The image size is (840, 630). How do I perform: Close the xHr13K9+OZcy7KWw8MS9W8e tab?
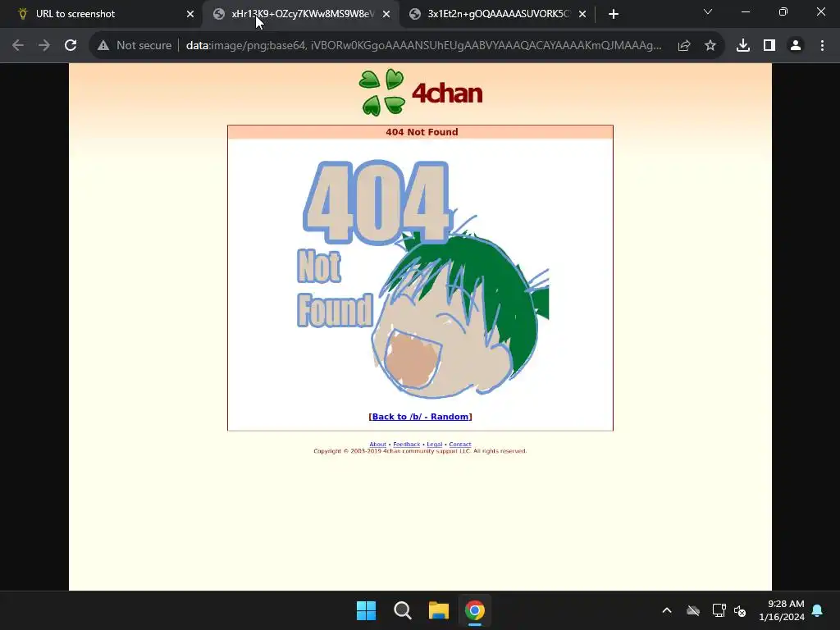click(x=386, y=14)
